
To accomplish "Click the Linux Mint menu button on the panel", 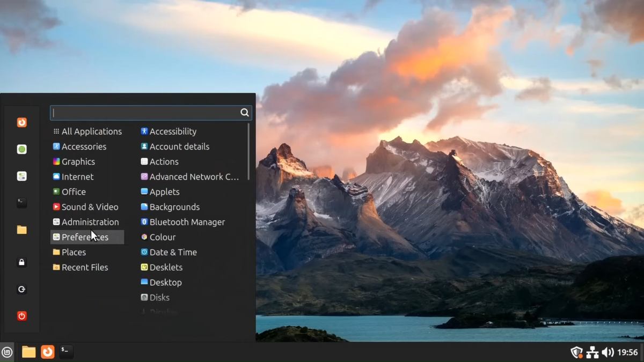I will 7,352.
